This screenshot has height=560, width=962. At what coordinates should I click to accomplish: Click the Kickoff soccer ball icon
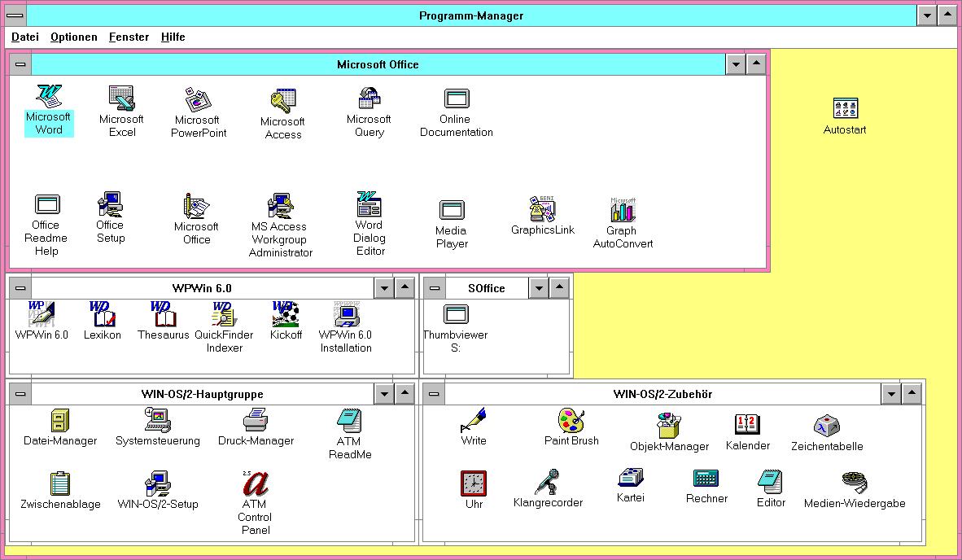tap(286, 313)
